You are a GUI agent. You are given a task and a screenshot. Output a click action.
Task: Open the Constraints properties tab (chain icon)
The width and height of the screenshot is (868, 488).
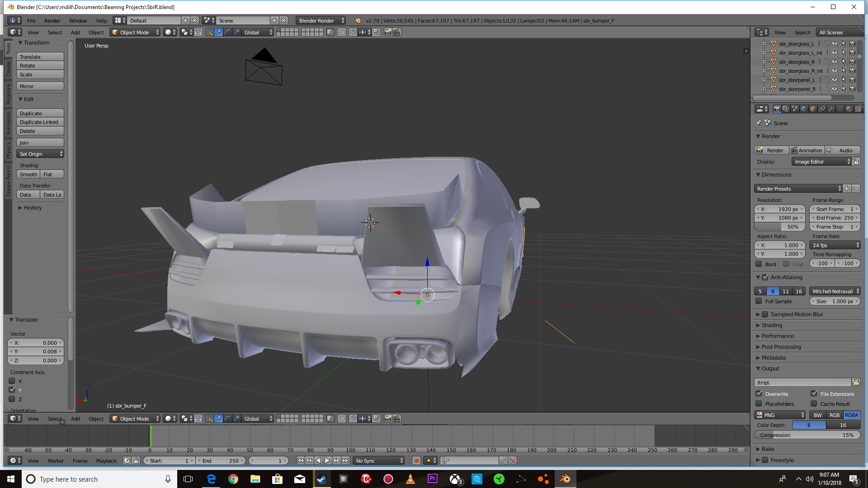coord(822,109)
